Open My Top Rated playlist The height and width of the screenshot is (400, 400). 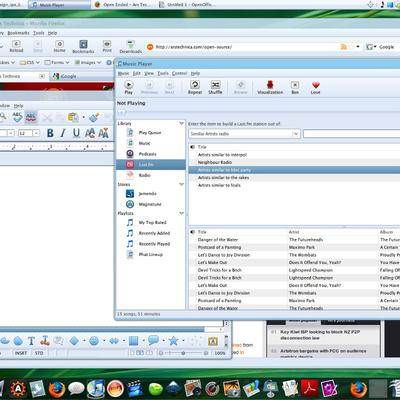[x=151, y=223]
